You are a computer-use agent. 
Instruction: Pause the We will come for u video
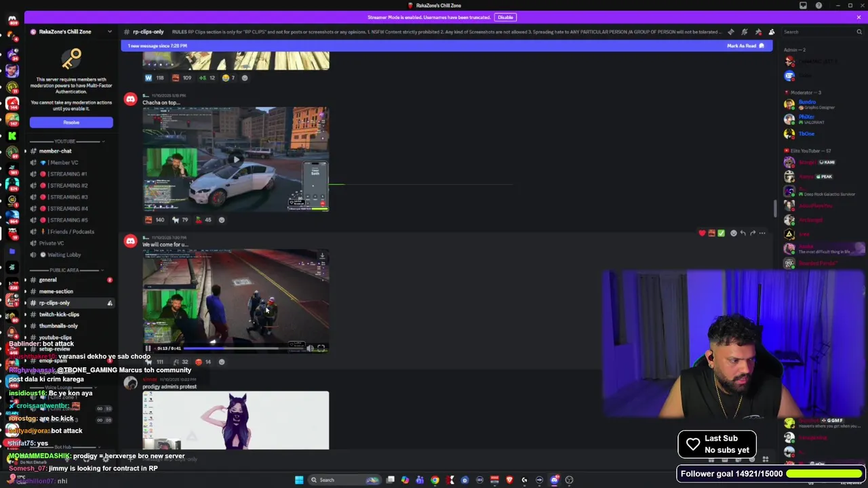pyautogui.click(x=148, y=348)
